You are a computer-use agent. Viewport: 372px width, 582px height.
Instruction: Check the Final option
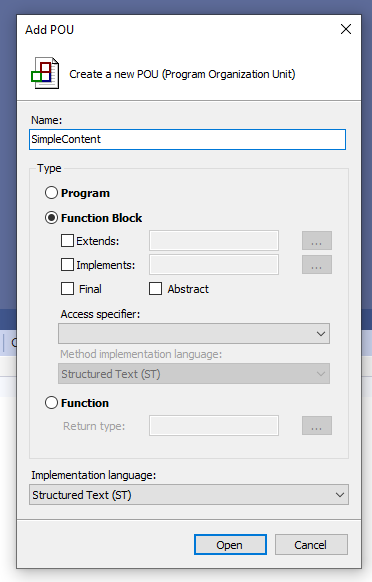(x=67, y=288)
